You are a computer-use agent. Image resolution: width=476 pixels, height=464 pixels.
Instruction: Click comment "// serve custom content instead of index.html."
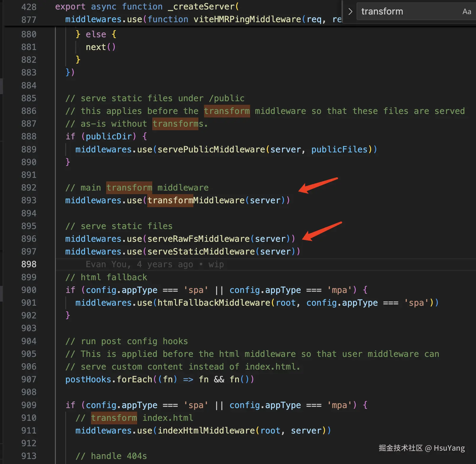click(183, 367)
